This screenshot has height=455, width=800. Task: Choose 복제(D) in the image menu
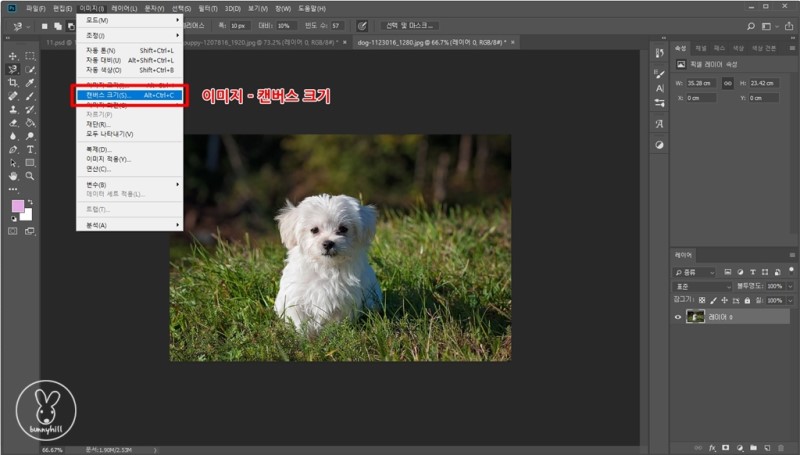pos(99,150)
